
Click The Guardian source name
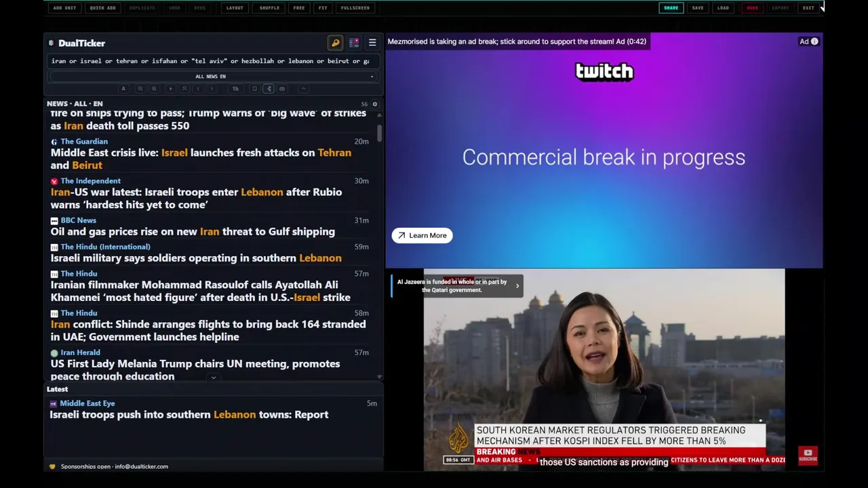(84, 142)
